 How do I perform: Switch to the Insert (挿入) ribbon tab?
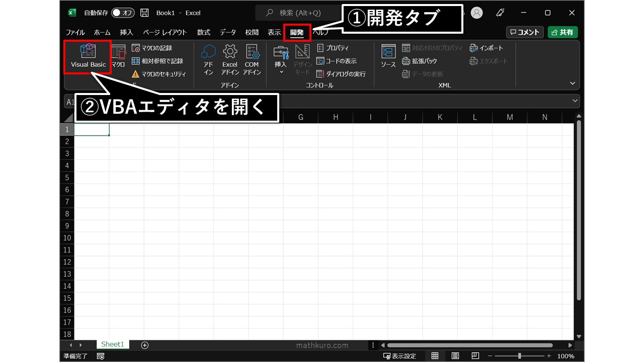(127, 32)
